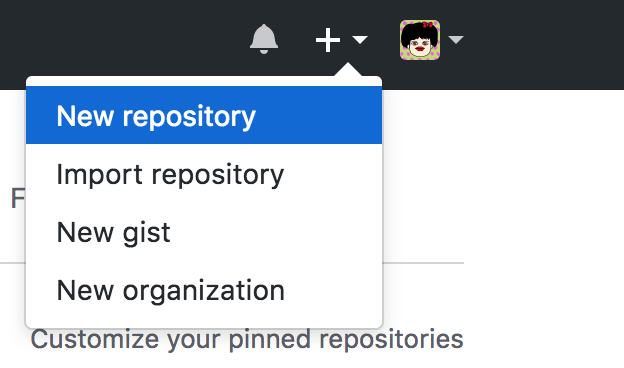Click the small triangle right of avatar
Image resolution: width=624 pixels, height=368 pixels.
coord(456,40)
